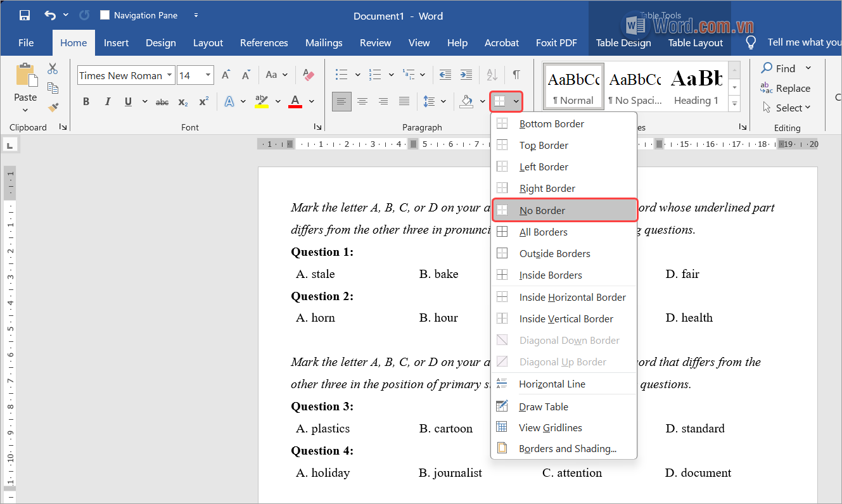Screen dimensions: 842x504
Task: Collapse the Borders dropdown arrow
Action: [516, 101]
